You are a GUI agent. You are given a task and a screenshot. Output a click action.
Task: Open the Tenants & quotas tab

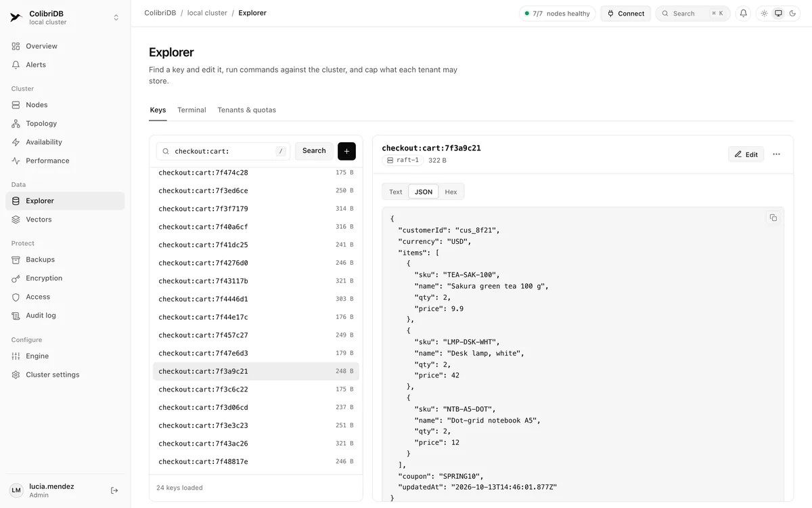point(246,110)
